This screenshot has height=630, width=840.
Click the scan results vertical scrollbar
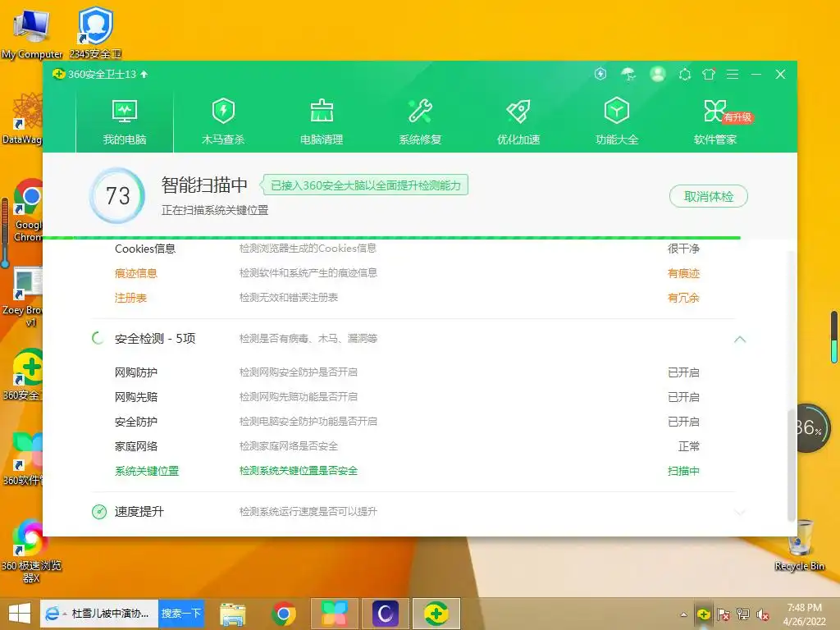point(791,465)
